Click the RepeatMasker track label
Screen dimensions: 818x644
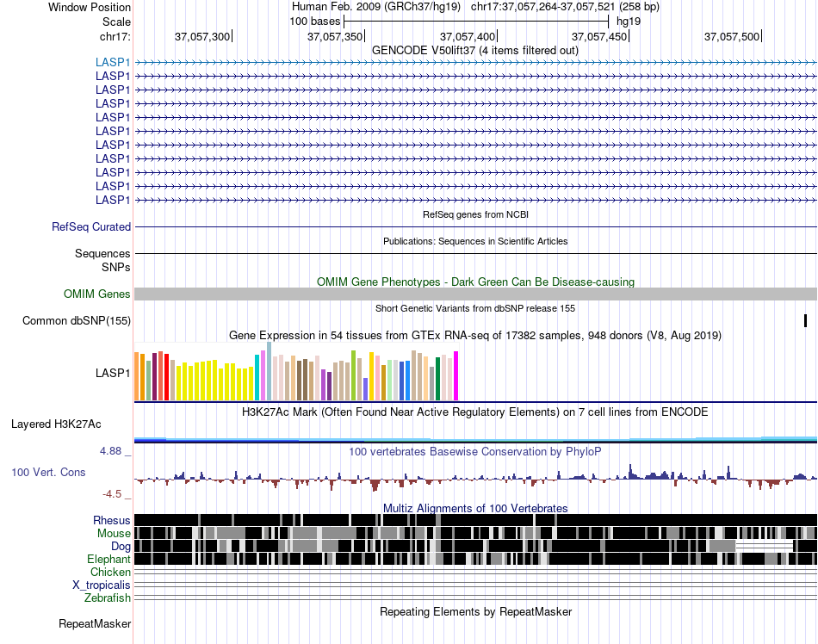(x=95, y=623)
